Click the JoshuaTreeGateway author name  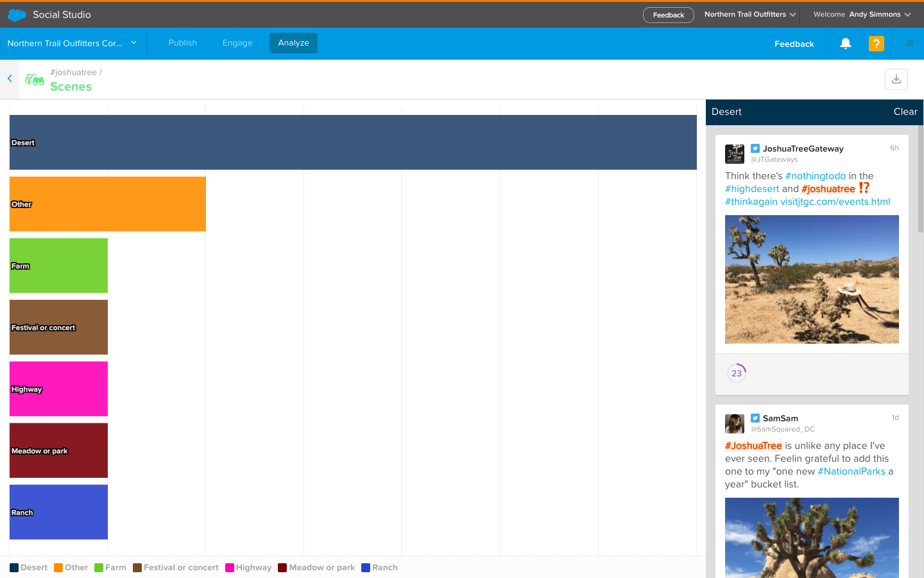click(803, 148)
